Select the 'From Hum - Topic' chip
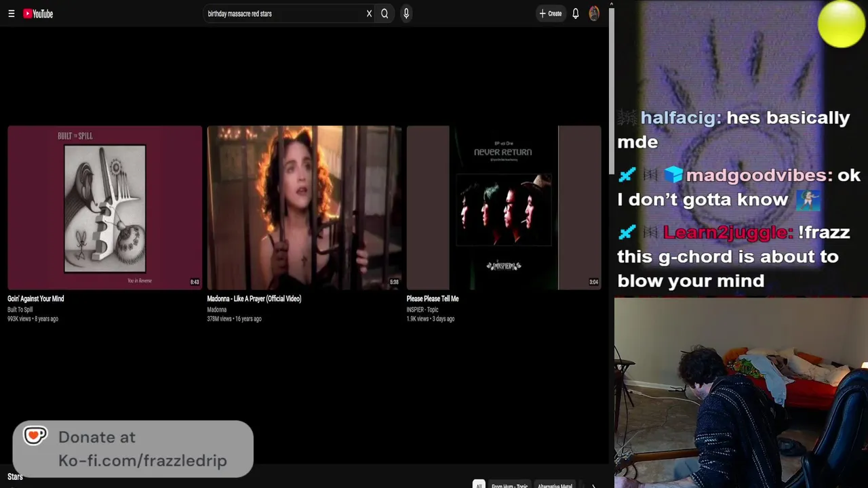The image size is (868, 488). tap(509, 485)
